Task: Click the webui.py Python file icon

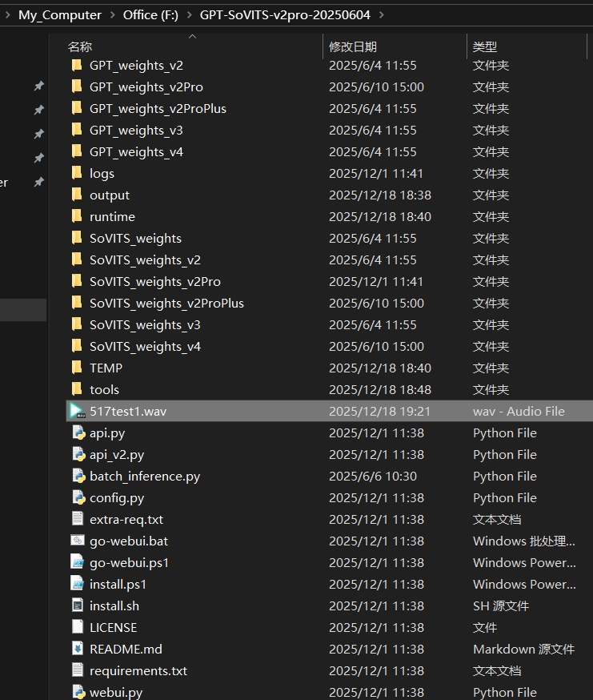Action: pos(78,691)
